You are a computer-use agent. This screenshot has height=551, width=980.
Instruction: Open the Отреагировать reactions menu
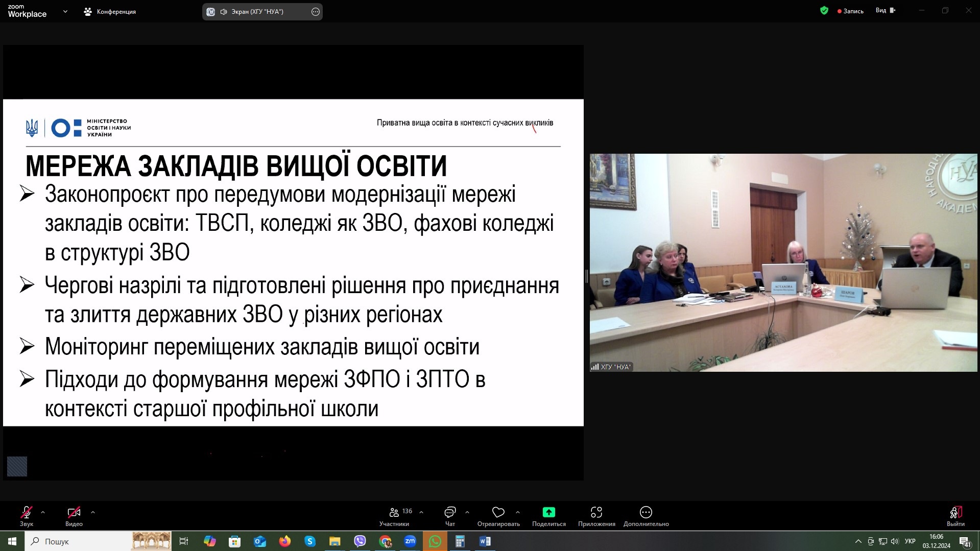pyautogui.click(x=498, y=515)
